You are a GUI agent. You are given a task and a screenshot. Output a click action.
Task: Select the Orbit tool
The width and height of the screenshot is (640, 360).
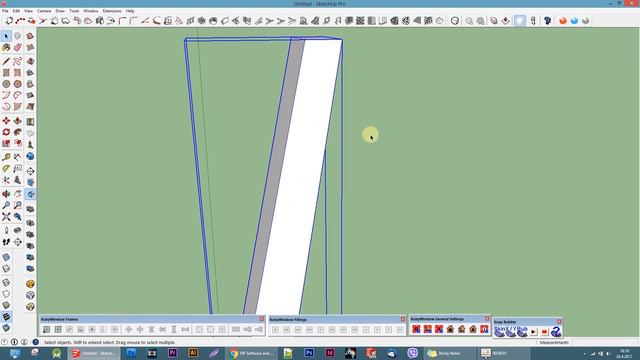point(6,194)
